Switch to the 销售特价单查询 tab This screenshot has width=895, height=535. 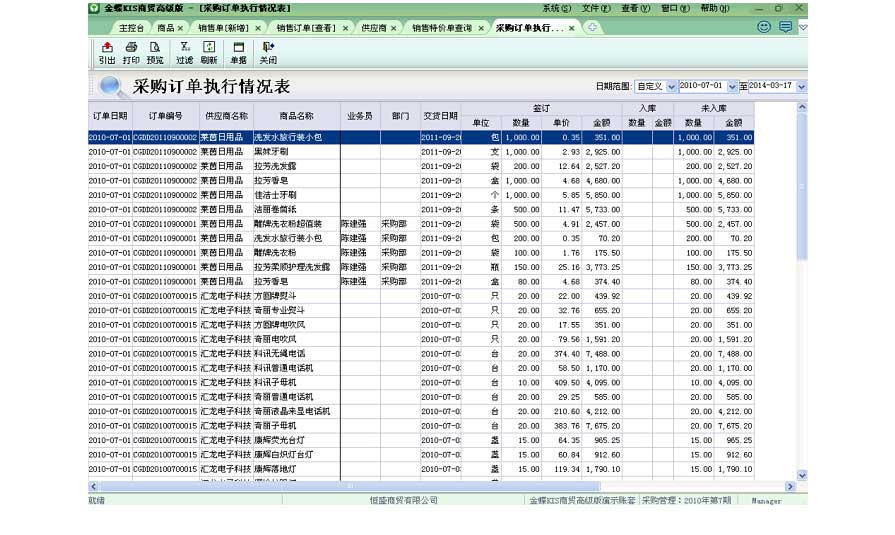coord(441,28)
